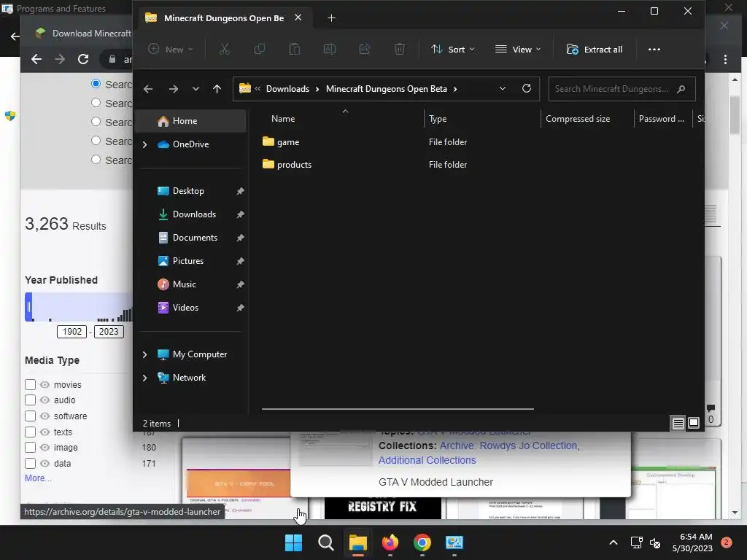Screen dimensions: 747x560
Task: Click the Control Panel icon on taskbar
Action: coord(454,542)
